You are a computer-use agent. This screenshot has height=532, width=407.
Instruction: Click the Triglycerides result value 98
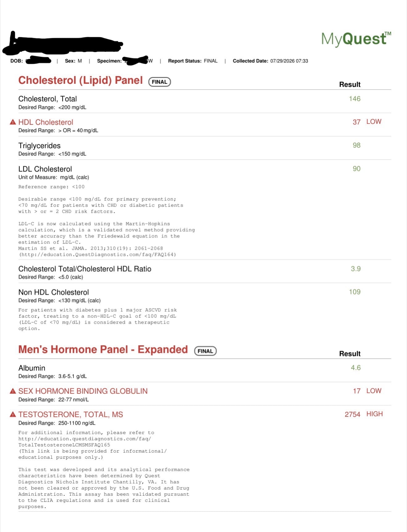(357, 145)
